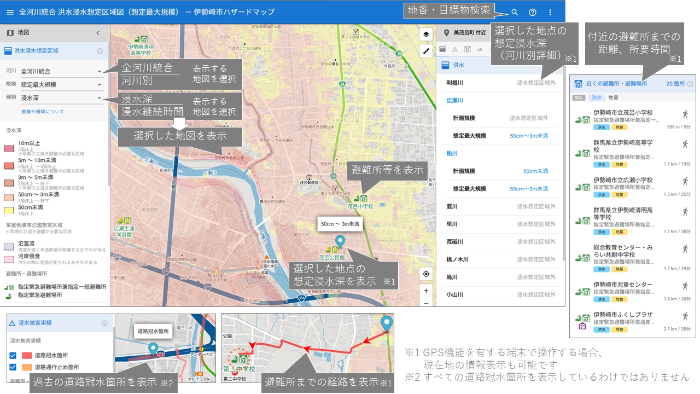700x394 pixels.
Task: Open the help question mark icon
Action: (x=532, y=12)
